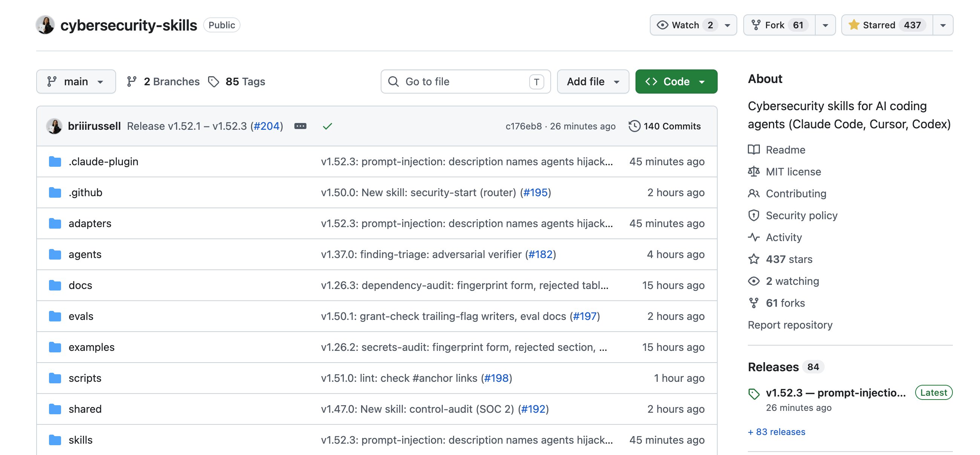Open the 2 watching link
This screenshot has height=455, width=980.
pos(792,281)
